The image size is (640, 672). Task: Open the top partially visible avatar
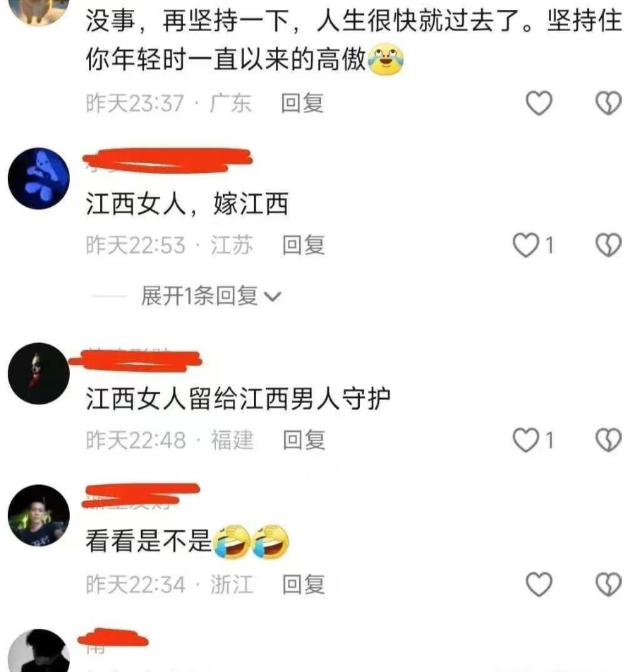39,13
